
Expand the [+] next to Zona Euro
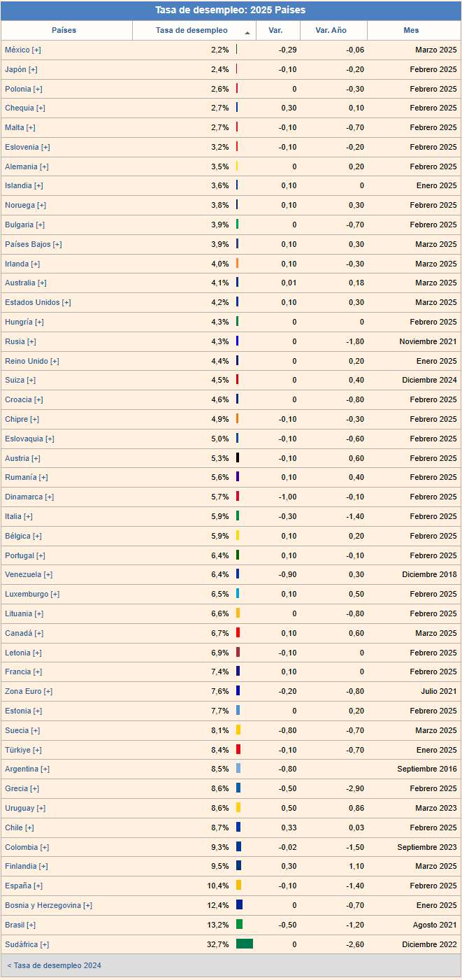click(48, 691)
